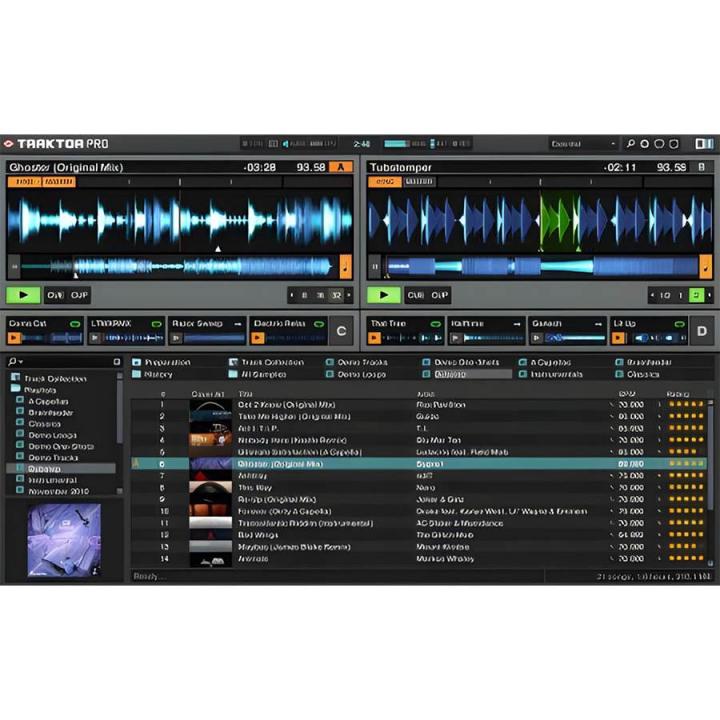The image size is (720, 720).
Task: Toggle one-shot mode on deck C's third slot
Action: click(237, 324)
